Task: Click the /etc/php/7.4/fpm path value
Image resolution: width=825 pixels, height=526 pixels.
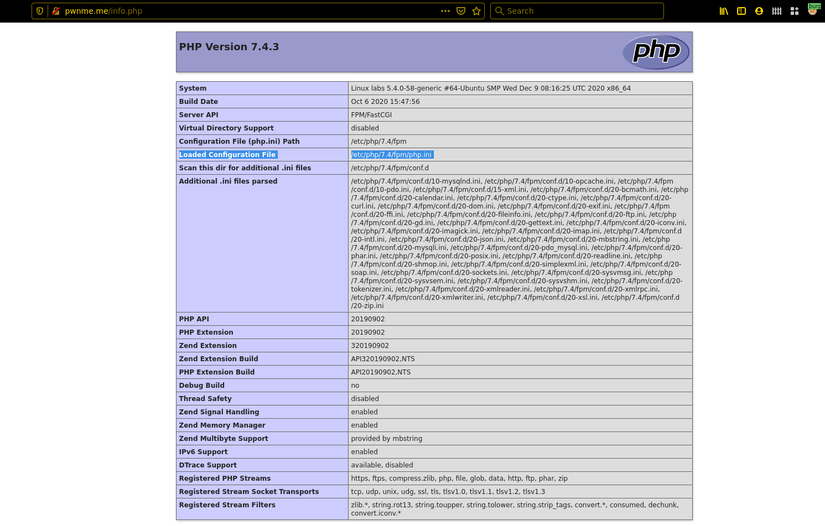Action: point(379,141)
